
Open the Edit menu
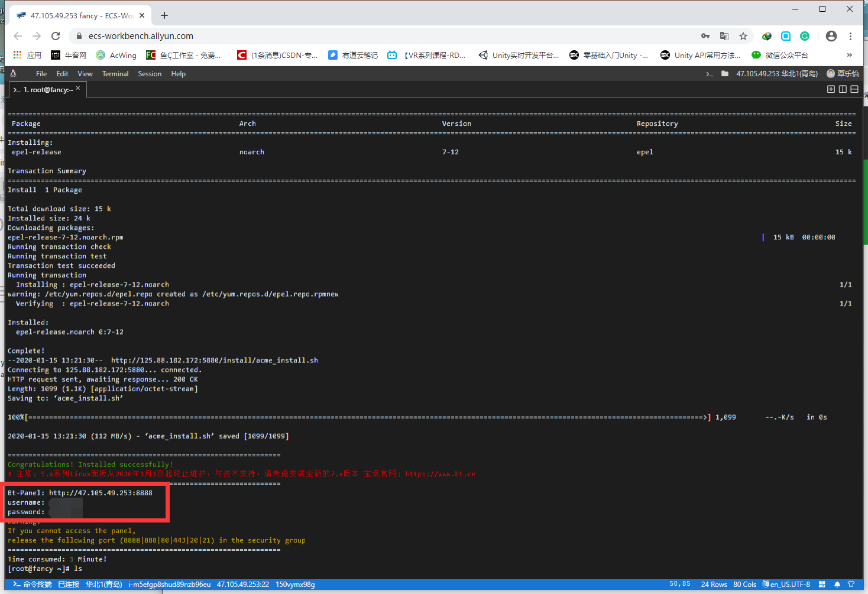coord(62,74)
